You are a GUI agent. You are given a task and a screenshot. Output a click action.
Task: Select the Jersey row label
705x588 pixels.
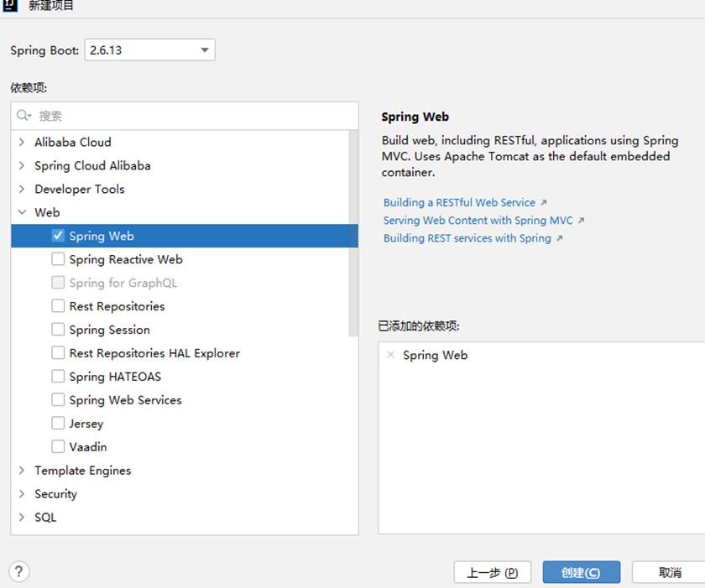[86, 424]
